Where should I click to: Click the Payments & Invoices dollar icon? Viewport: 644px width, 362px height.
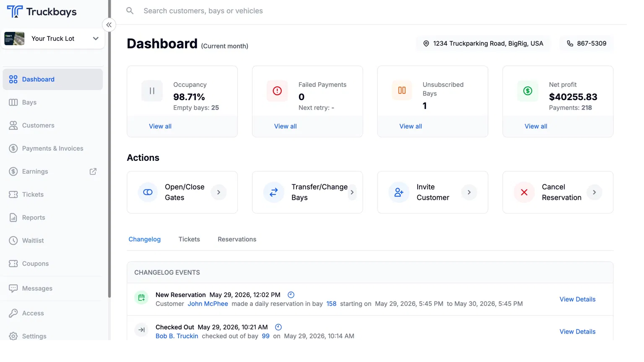[13, 148]
